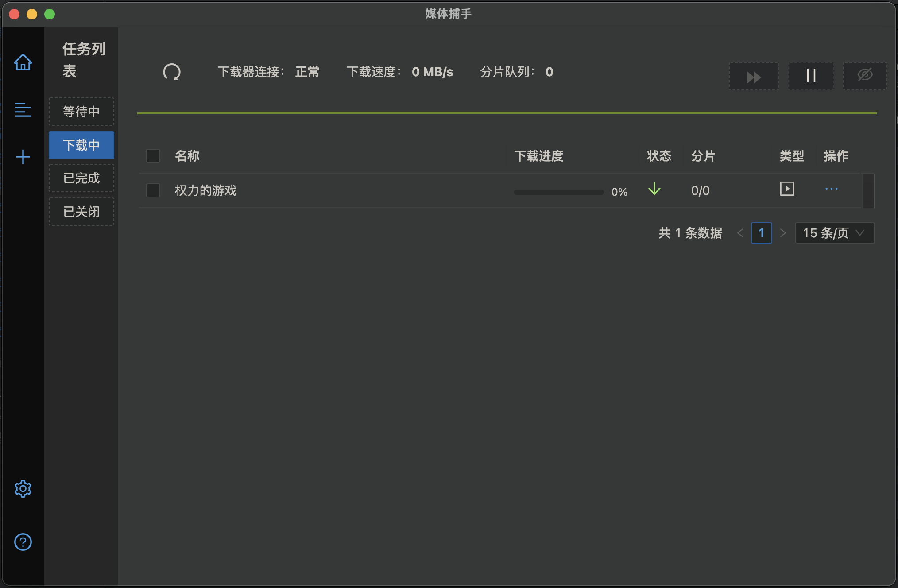Open the 已关闭 task list

pyautogui.click(x=81, y=212)
